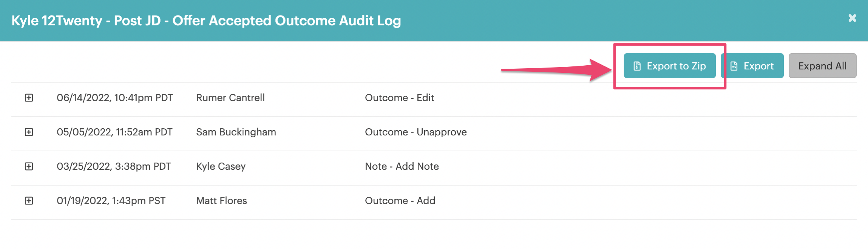Select the name Sam Buckingham

point(236,132)
